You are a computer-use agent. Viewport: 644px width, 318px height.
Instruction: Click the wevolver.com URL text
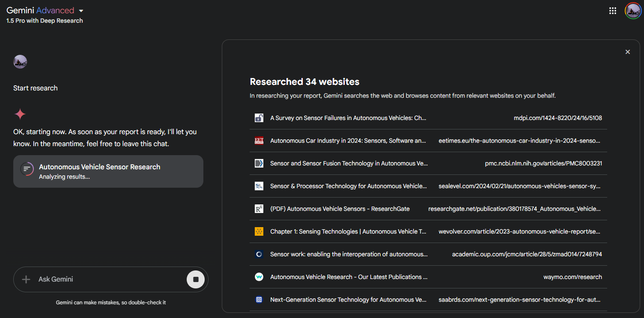520,231
